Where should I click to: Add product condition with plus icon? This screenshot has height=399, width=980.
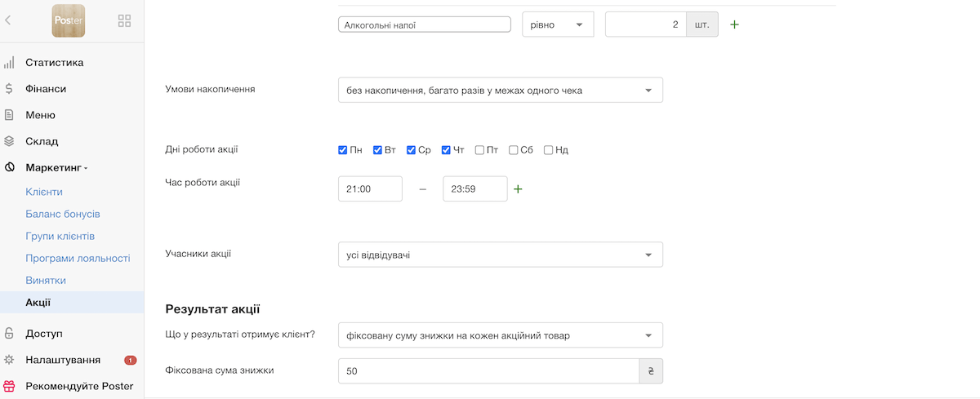coord(734,24)
